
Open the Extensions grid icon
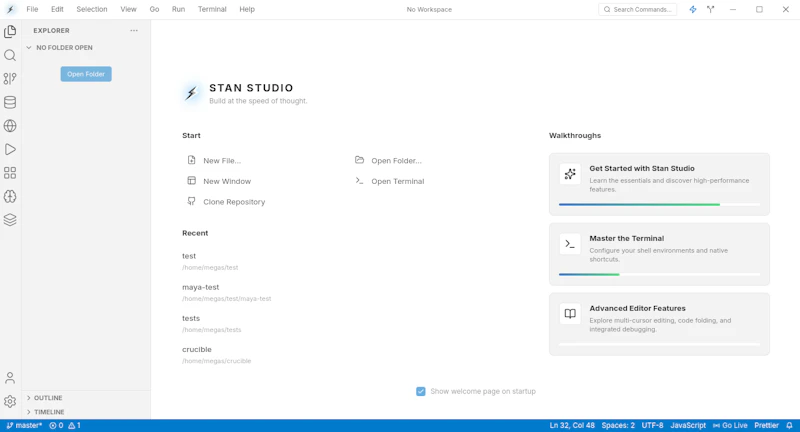[10, 173]
